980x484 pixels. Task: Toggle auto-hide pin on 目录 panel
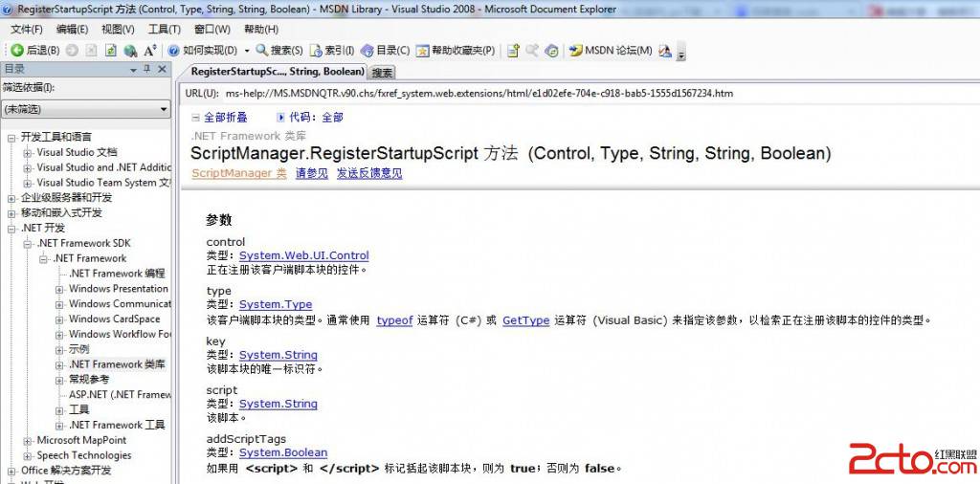[147, 69]
